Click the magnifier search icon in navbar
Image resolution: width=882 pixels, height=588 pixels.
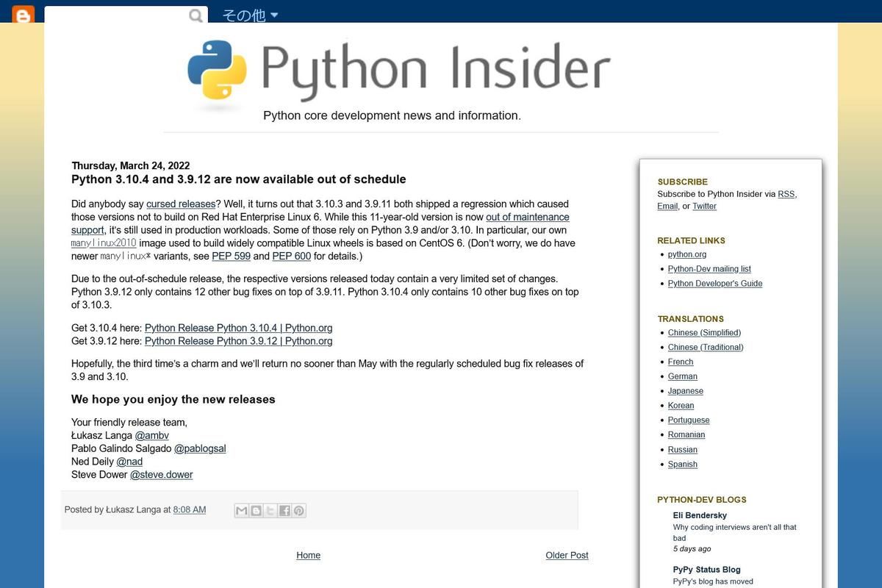[196, 15]
